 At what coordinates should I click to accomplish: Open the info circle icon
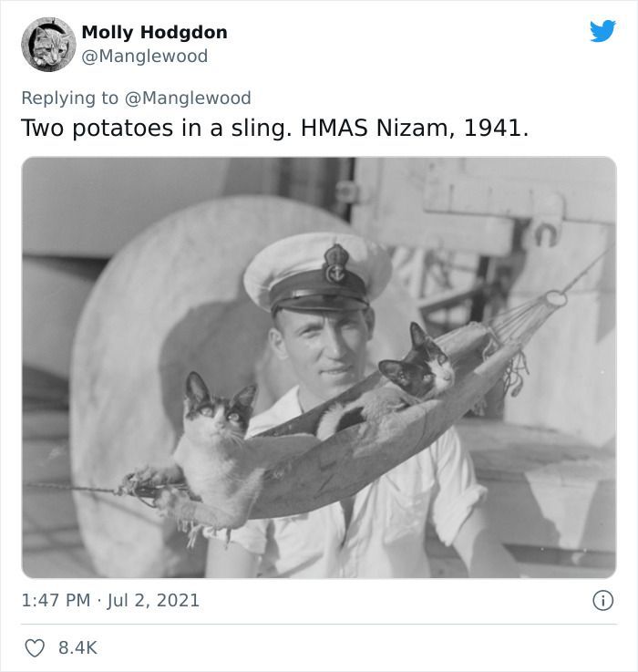pyautogui.click(x=602, y=600)
